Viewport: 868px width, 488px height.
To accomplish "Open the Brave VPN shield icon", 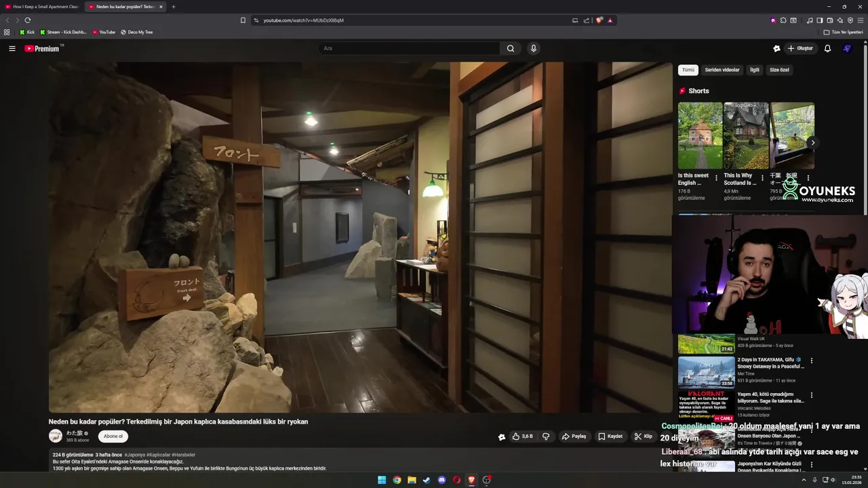I will tap(850, 20).
